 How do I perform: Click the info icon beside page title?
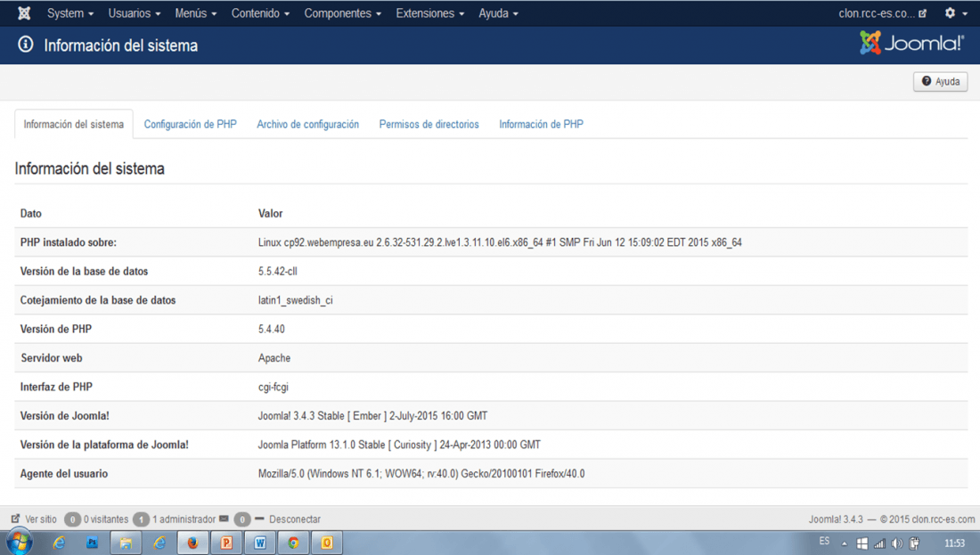(26, 45)
